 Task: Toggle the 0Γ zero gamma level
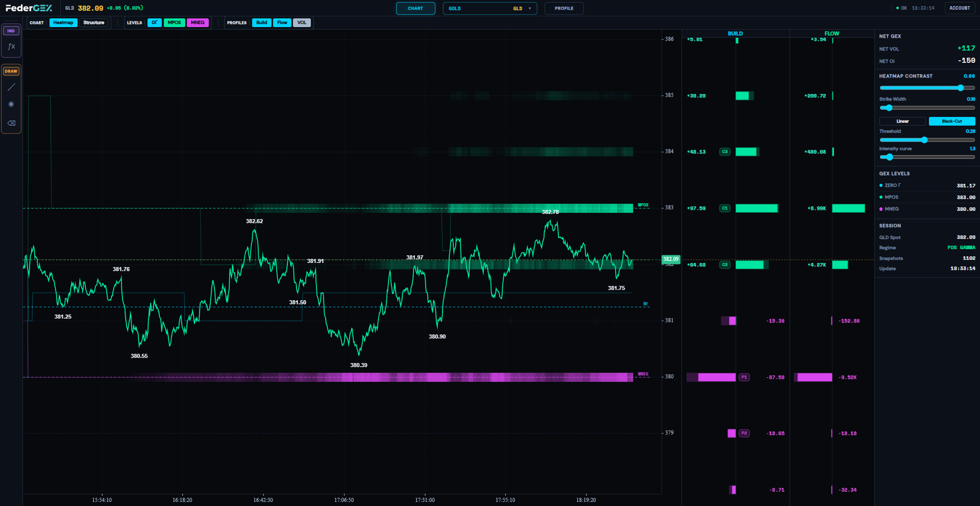tap(155, 22)
